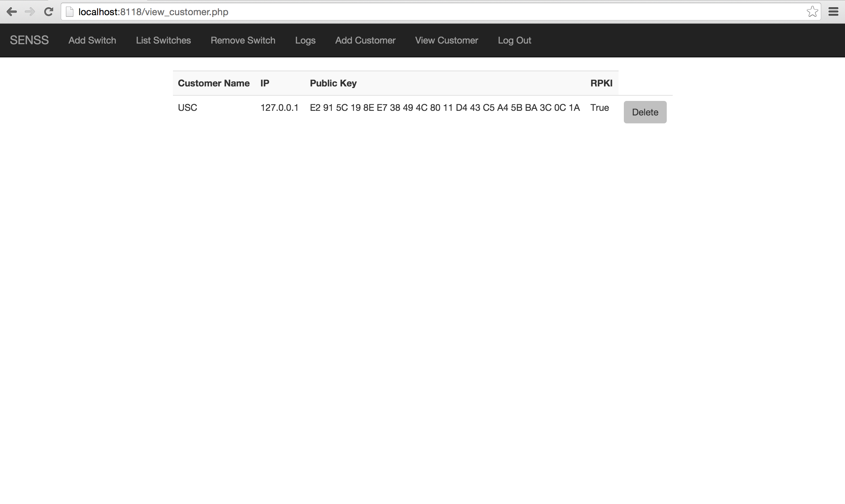Screen dimensions: 845x504
Task: Click the browser forward arrow
Action: pyautogui.click(x=30, y=12)
